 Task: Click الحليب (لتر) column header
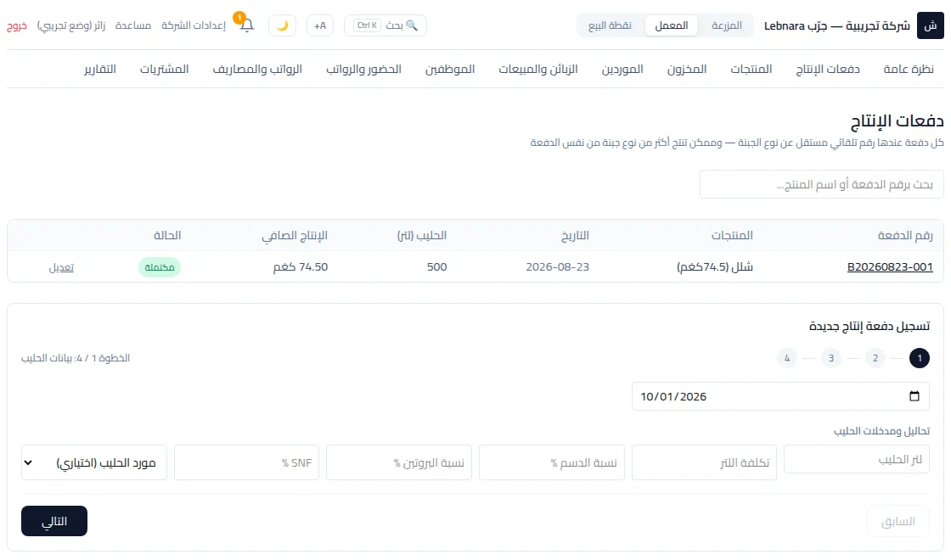pos(421,235)
